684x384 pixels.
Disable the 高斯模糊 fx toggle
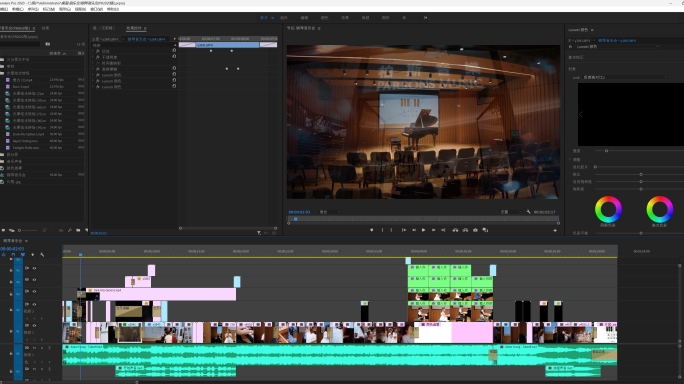(x=98, y=69)
